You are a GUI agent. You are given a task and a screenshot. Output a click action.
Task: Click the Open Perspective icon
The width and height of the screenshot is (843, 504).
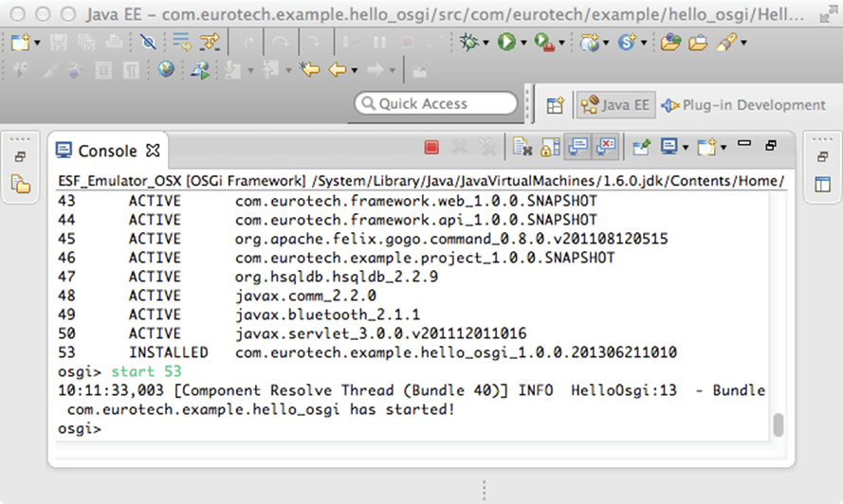556,105
